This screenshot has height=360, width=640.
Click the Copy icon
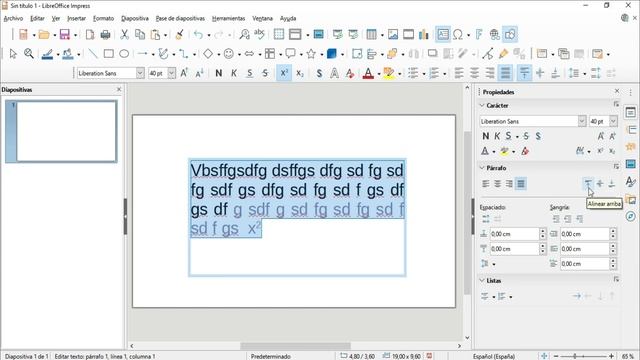point(140,35)
